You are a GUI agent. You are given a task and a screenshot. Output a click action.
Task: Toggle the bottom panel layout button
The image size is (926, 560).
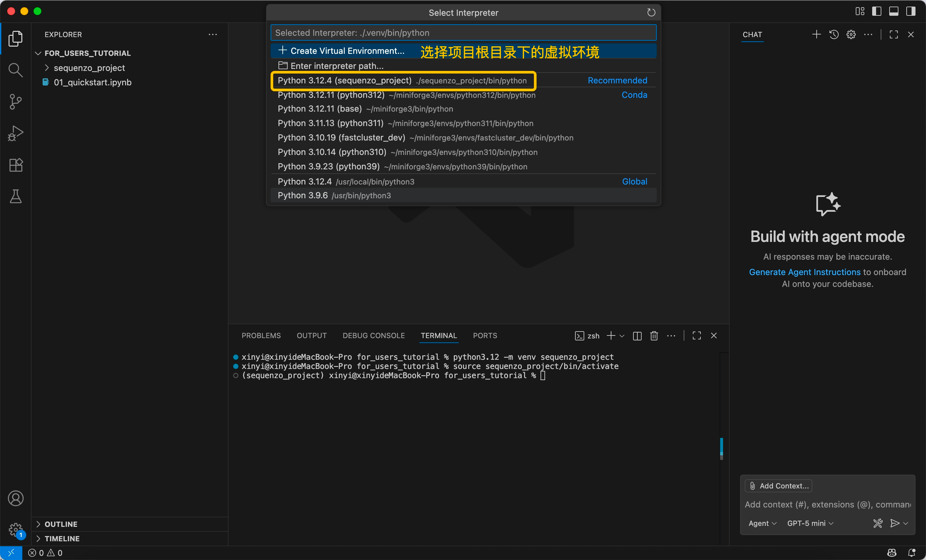pyautogui.click(x=894, y=11)
